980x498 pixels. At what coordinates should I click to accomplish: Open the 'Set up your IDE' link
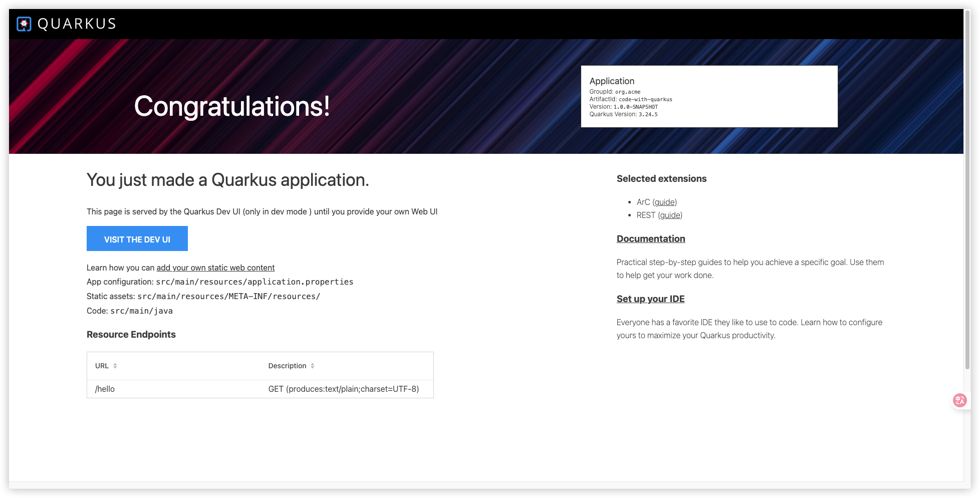tap(650, 299)
